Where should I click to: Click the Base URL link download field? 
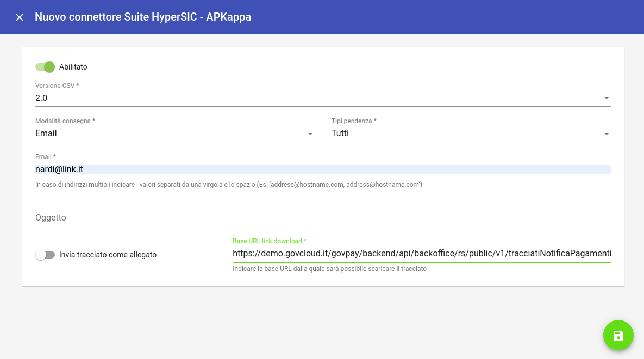(422, 254)
